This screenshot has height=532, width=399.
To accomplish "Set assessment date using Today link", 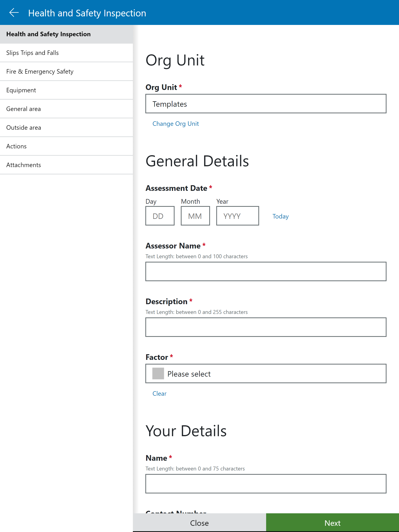I will (280, 216).
